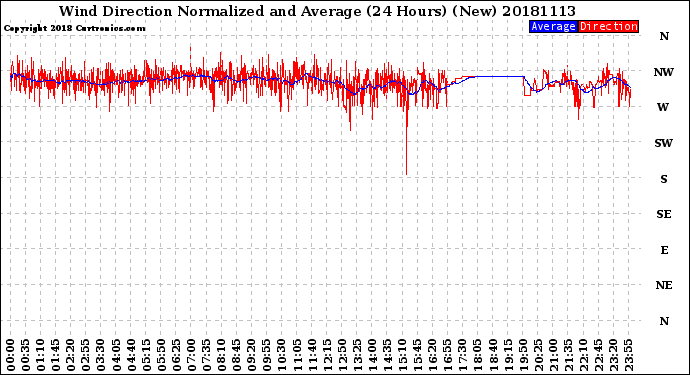Click the 09:20 time axis label
Viewport: 690px width, 375px height.
point(252,355)
